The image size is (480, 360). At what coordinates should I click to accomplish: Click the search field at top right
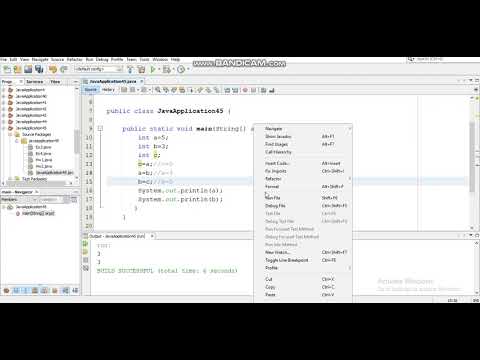coord(442,59)
